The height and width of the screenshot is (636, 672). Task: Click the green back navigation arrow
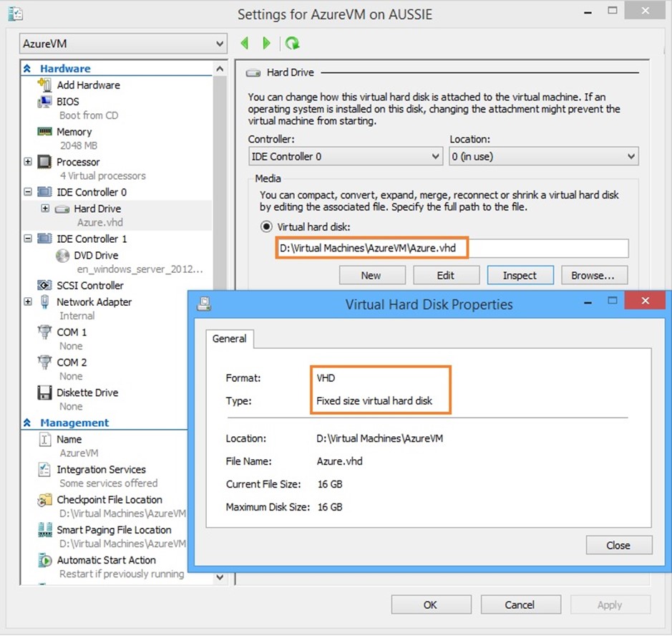(245, 43)
